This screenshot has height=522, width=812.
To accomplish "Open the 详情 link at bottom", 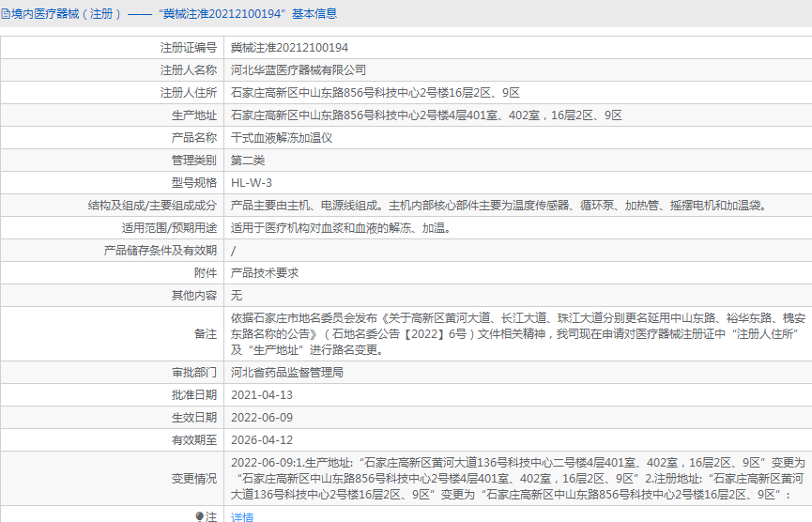I will point(242,516).
